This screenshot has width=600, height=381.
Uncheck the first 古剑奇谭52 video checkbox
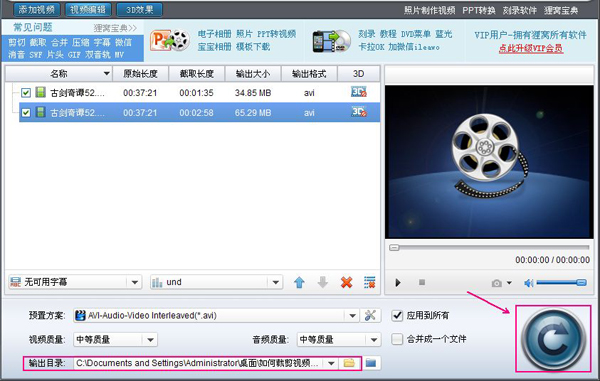coord(26,93)
